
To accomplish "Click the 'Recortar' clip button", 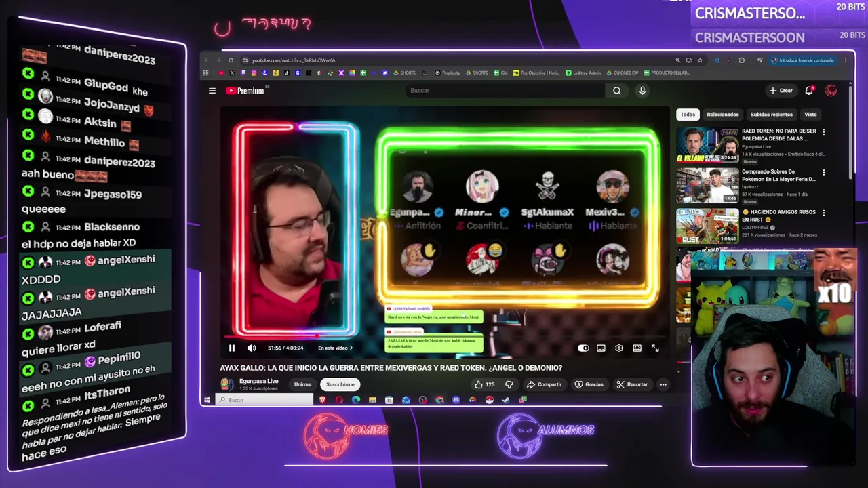I will pyautogui.click(x=632, y=384).
